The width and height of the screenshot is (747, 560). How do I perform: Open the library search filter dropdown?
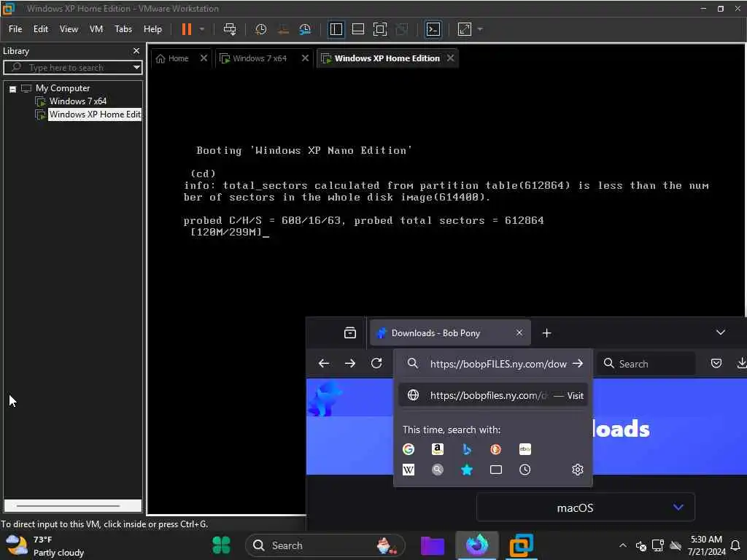[x=136, y=67]
